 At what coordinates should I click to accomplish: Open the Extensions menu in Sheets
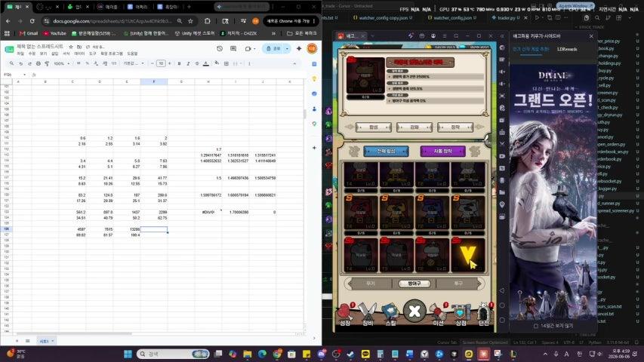pyautogui.click(x=112, y=54)
